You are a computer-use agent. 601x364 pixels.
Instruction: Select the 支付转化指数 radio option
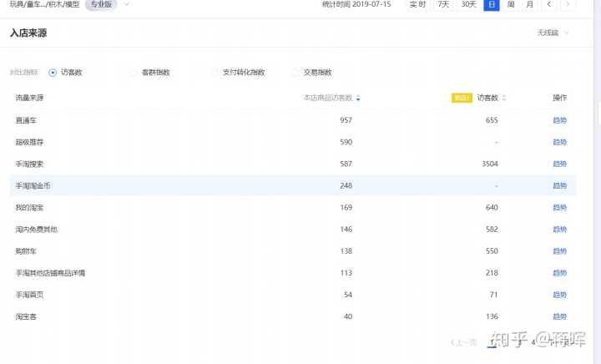click(x=215, y=73)
